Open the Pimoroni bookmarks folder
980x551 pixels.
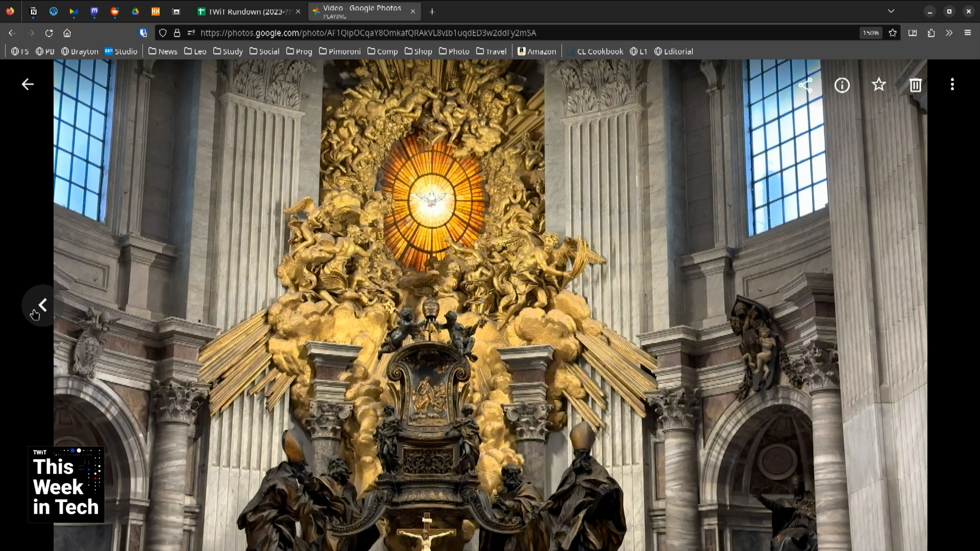click(339, 51)
